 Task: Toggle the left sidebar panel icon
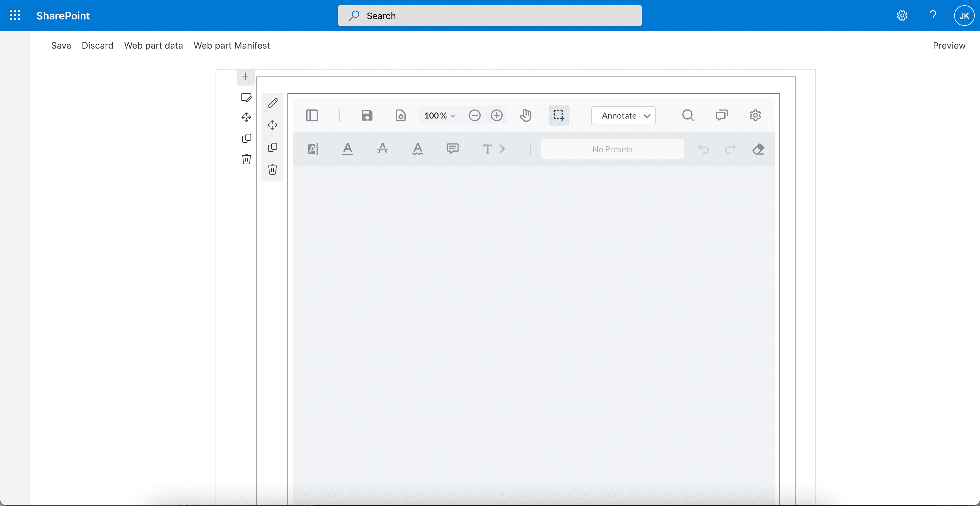click(311, 115)
